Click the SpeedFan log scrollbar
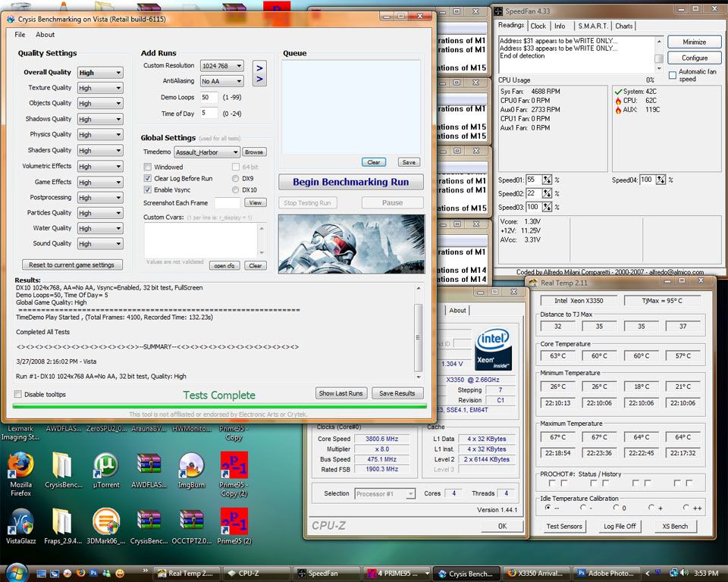The height and width of the screenshot is (582, 728). 658,55
